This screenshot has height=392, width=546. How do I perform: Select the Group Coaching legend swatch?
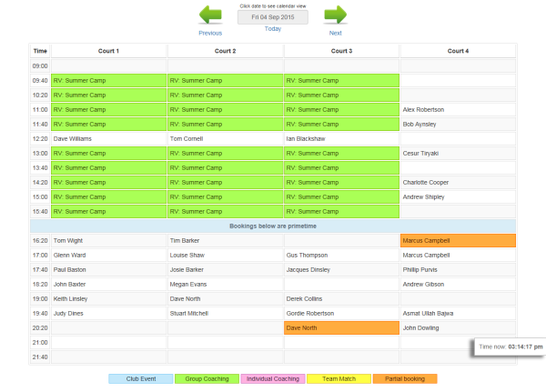point(206,378)
